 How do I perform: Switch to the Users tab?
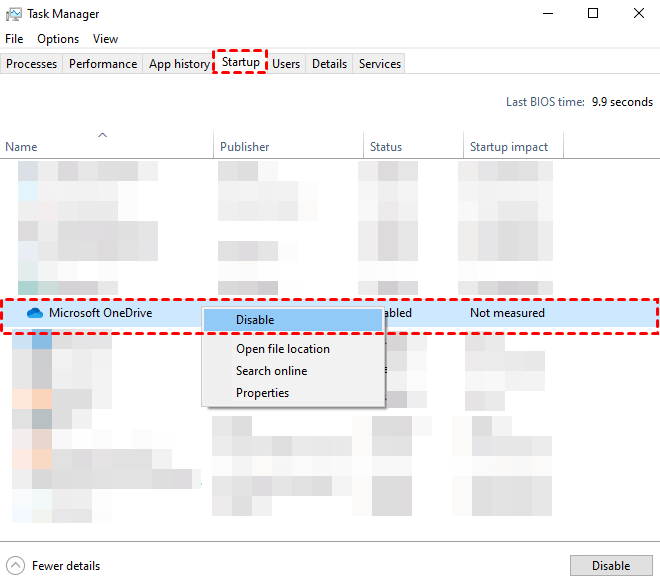coord(286,64)
